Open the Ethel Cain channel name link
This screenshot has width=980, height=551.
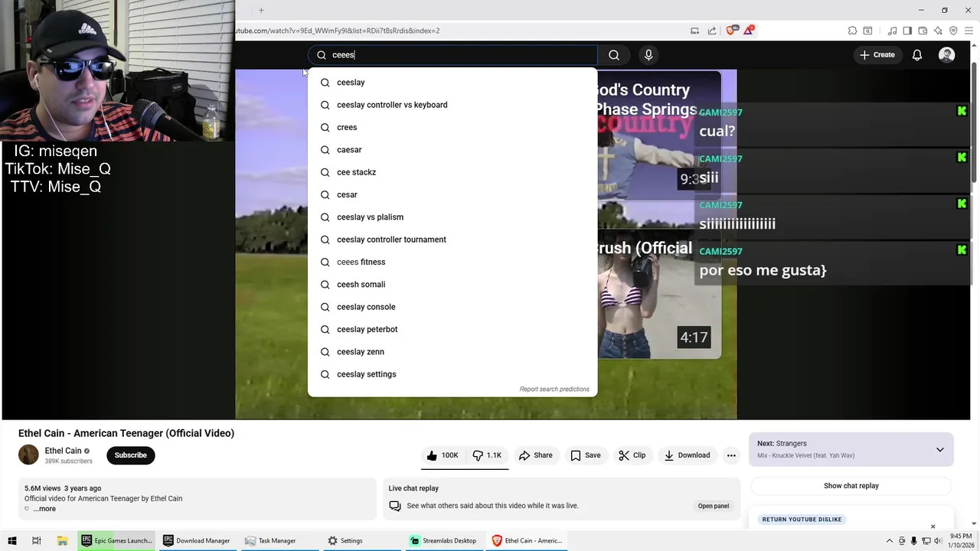tap(63, 451)
